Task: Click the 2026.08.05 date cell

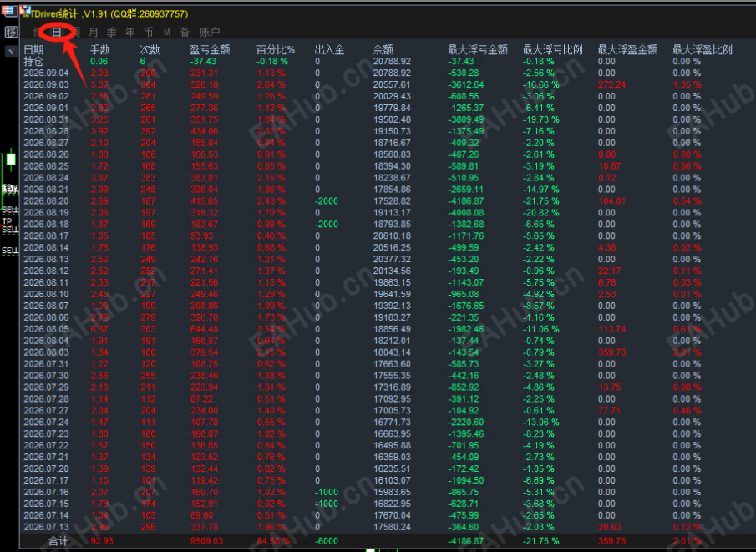Action: point(46,329)
